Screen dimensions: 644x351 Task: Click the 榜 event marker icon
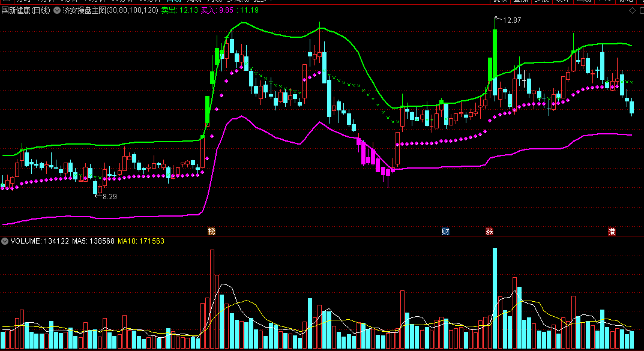tap(211, 231)
